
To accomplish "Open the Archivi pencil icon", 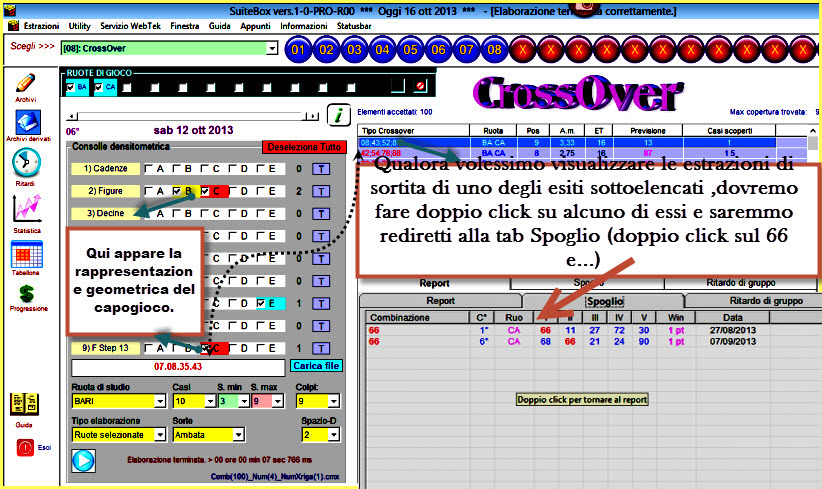I will point(25,83).
